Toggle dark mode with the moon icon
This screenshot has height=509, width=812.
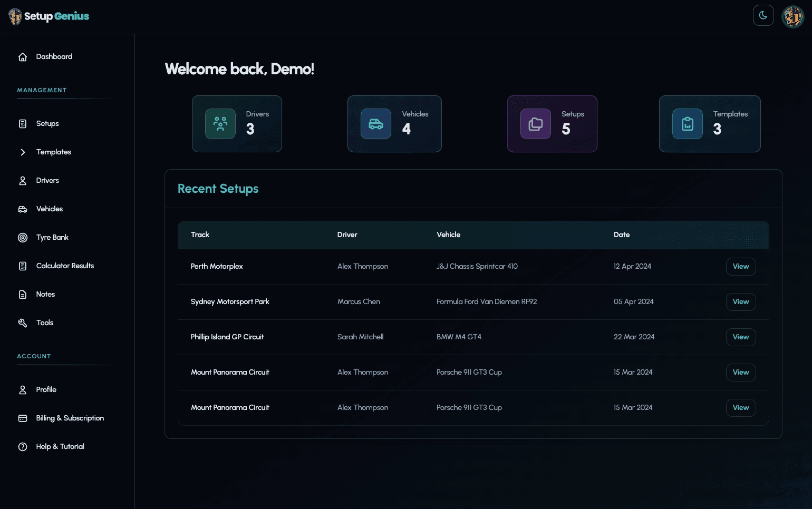(x=763, y=15)
